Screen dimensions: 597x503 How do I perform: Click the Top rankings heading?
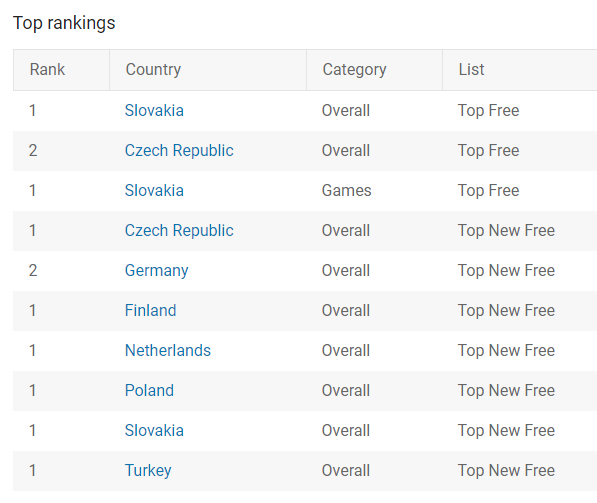[64, 24]
